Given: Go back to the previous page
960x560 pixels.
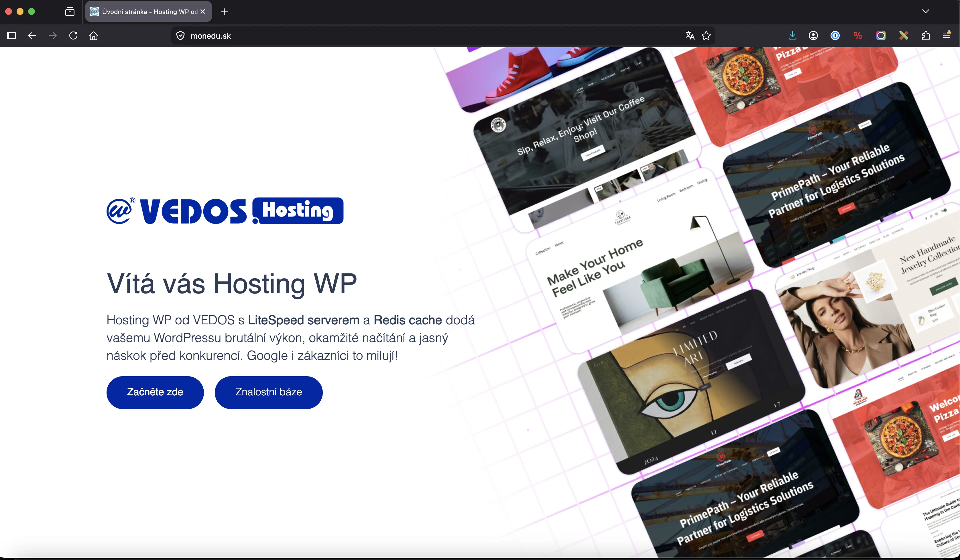Looking at the screenshot, I should tap(32, 36).
